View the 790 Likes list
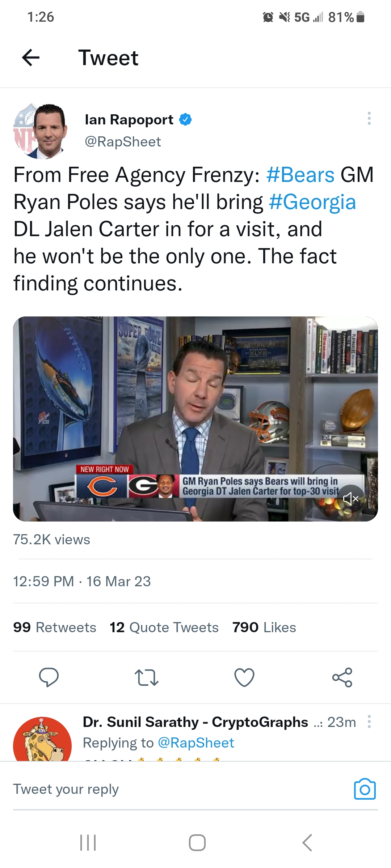This screenshot has width=391, height=868. click(264, 627)
